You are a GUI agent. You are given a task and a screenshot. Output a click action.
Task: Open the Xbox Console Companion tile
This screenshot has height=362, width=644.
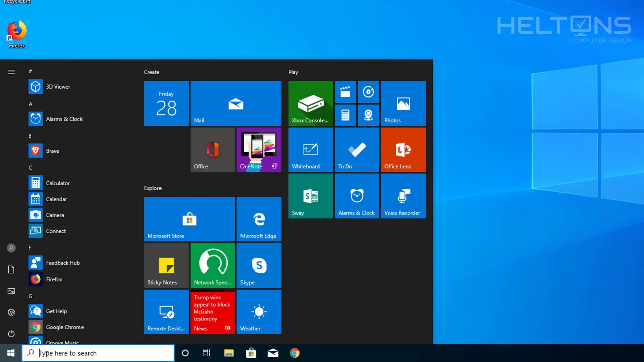(x=310, y=104)
